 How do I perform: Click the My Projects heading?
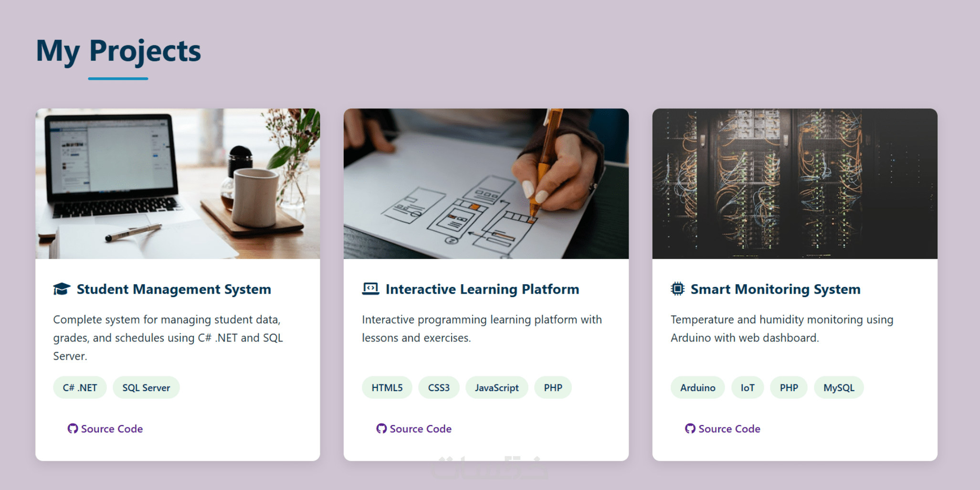(118, 51)
